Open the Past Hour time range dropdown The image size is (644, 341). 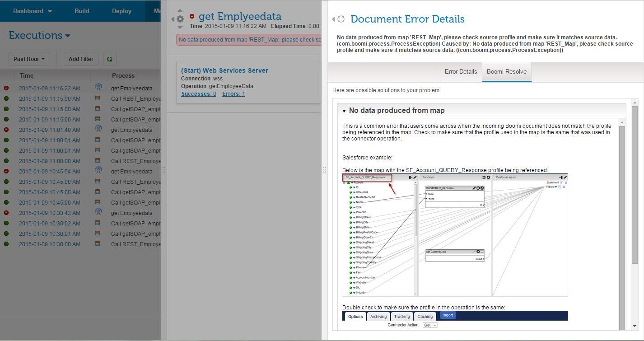pyautogui.click(x=29, y=59)
